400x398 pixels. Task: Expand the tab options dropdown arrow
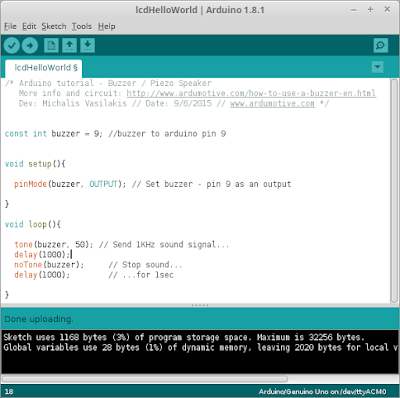click(x=377, y=67)
